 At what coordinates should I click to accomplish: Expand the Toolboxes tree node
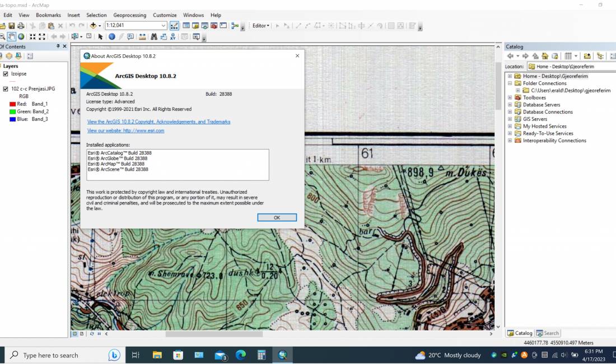pyautogui.click(x=510, y=97)
